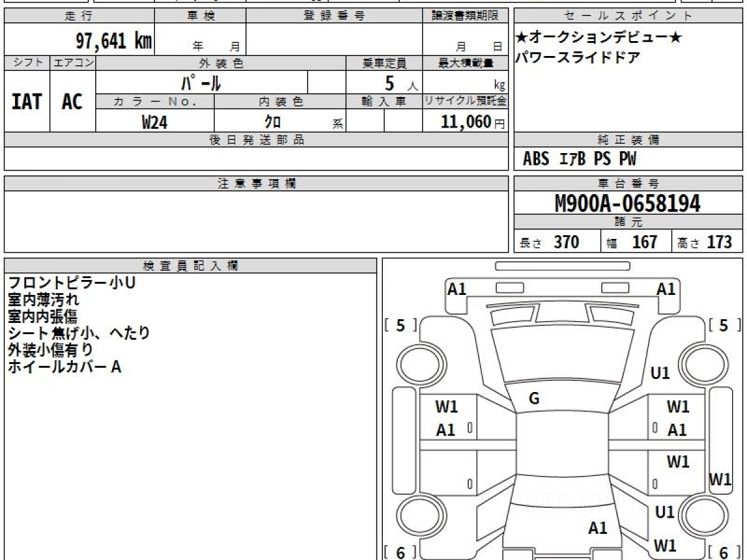This screenshot has height=560, width=747.
Task: Select the 高さ 173 dimension
Action: (705, 242)
